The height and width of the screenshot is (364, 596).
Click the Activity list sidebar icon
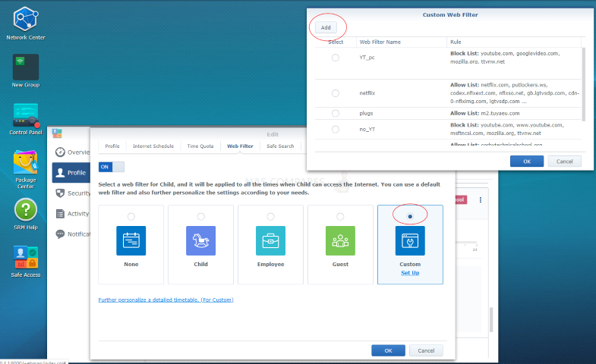point(60,214)
